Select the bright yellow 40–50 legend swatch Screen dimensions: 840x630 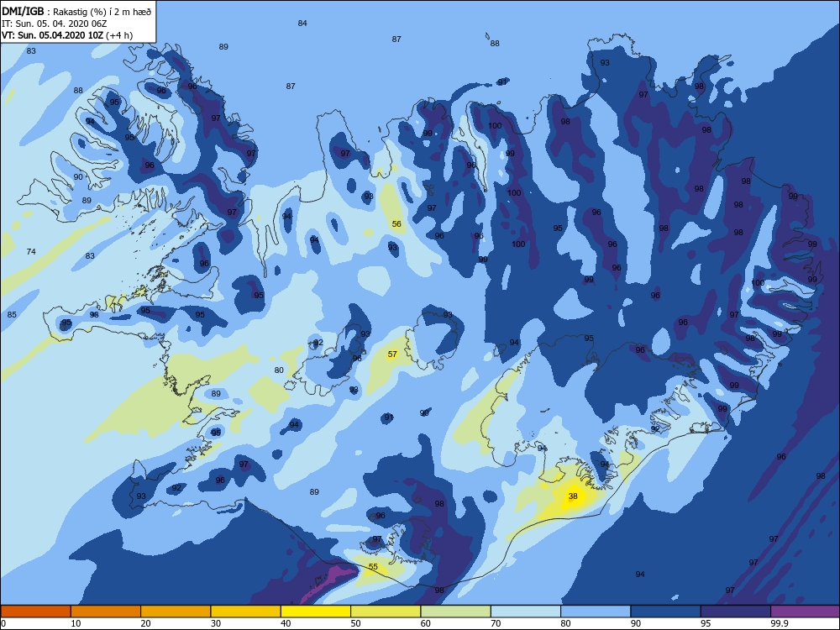(316, 612)
